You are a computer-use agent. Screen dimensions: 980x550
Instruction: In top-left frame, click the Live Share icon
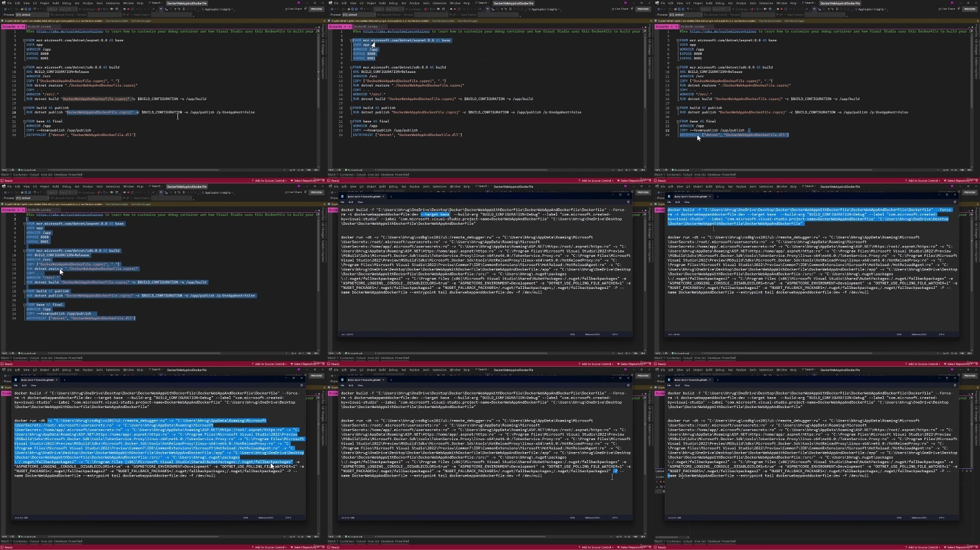286,9
